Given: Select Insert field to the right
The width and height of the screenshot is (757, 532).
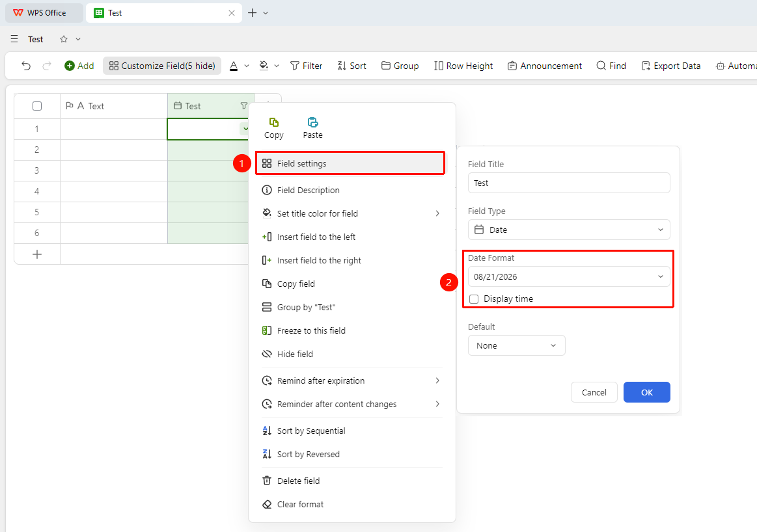Looking at the screenshot, I should tap(352, 260).
